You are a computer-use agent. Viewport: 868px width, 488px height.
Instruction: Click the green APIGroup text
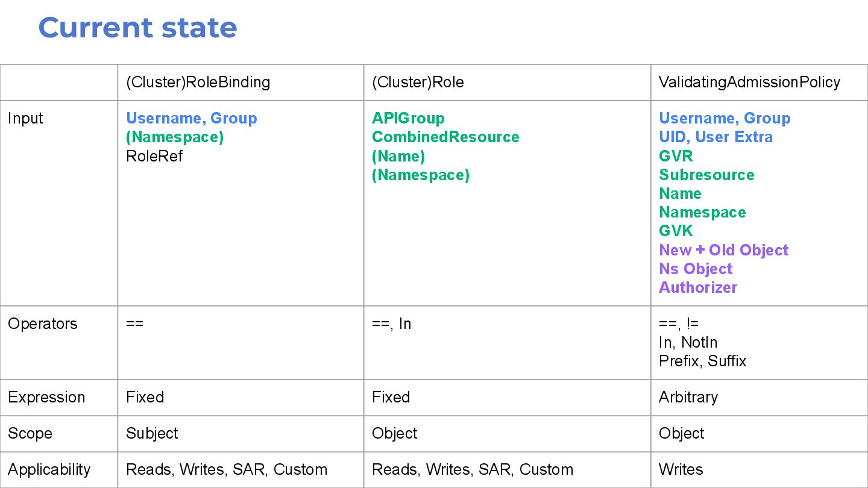(x=408, y=118)
